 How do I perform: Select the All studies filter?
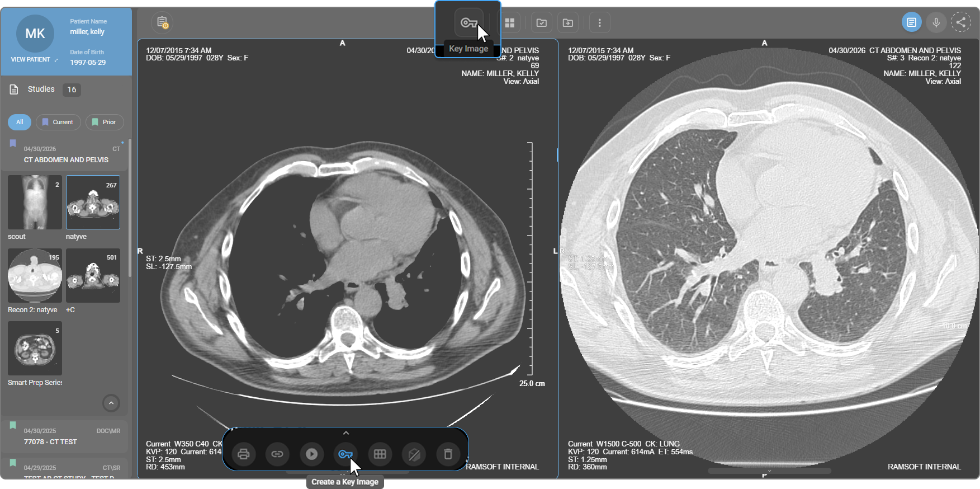click(20, 122)
